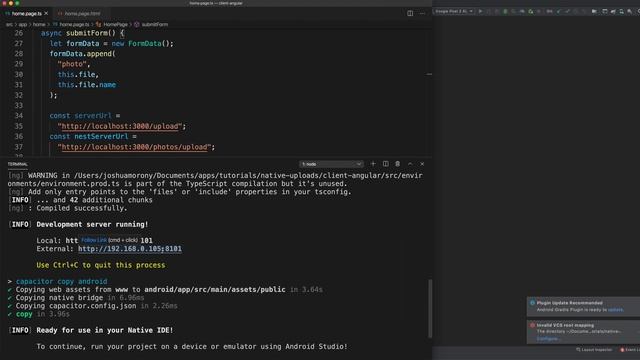Maximize the terminal panel with the chevron-up icon

coord(410,164)
